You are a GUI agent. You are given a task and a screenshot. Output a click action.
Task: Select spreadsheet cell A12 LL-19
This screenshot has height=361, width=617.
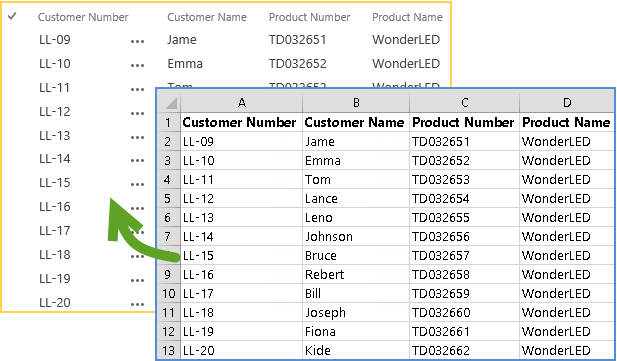coord(242,331)
